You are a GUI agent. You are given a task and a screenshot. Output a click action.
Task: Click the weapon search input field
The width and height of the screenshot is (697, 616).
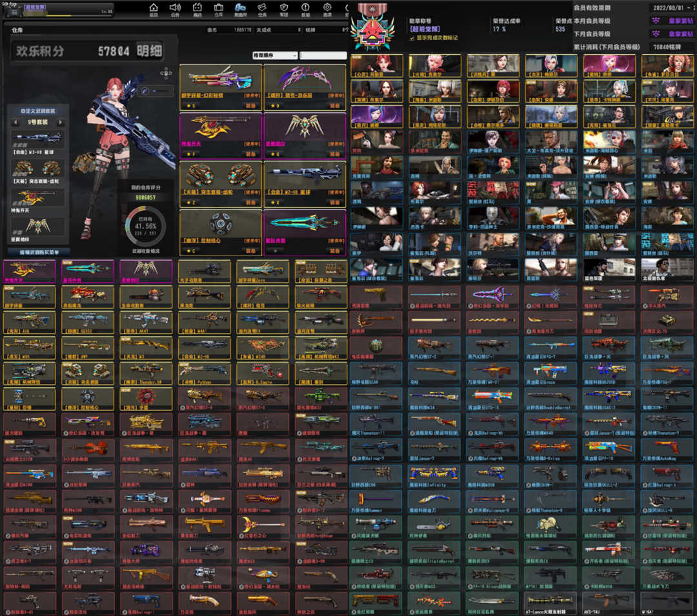323,55
